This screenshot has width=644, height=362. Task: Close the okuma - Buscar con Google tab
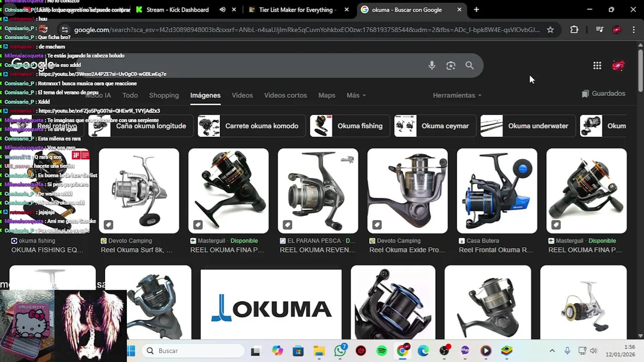459,10
